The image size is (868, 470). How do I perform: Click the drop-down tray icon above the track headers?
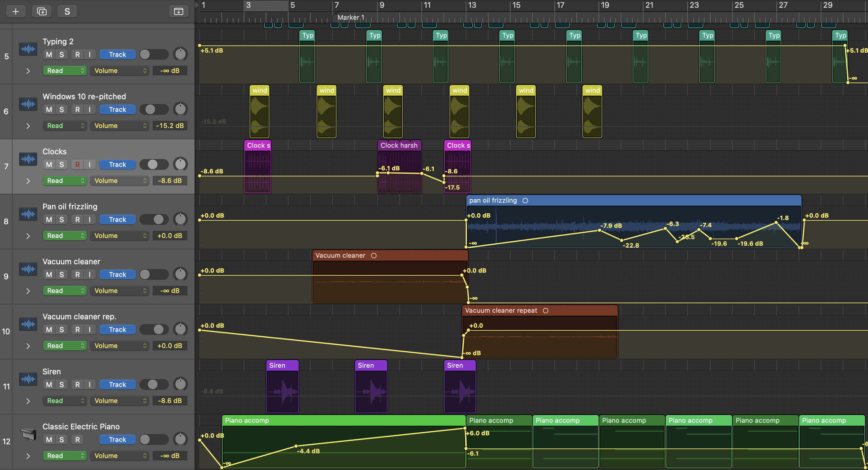point(178,11)
